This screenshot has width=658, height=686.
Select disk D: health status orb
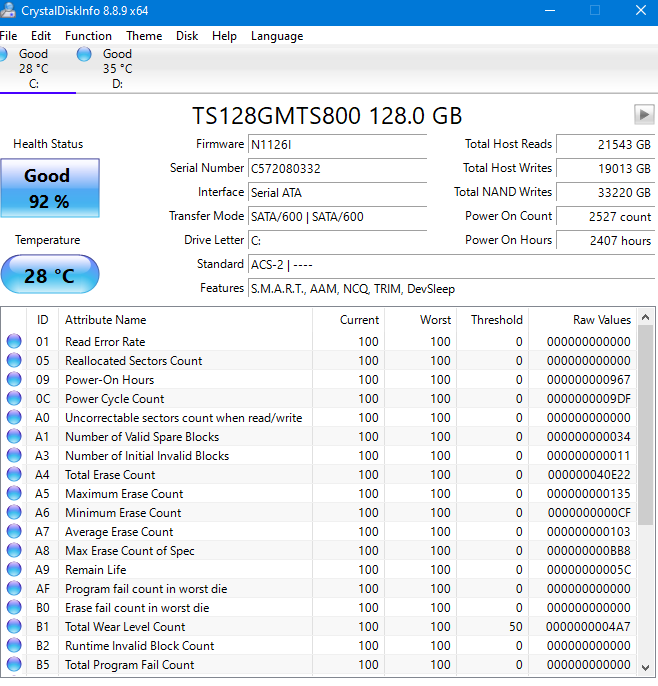point(84,54)
